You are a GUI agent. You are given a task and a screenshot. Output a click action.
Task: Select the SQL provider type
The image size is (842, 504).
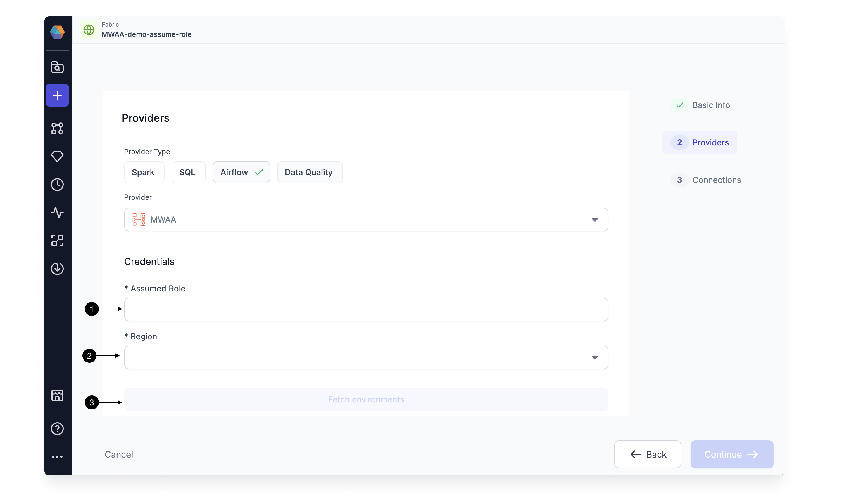[x=188, y=172]
